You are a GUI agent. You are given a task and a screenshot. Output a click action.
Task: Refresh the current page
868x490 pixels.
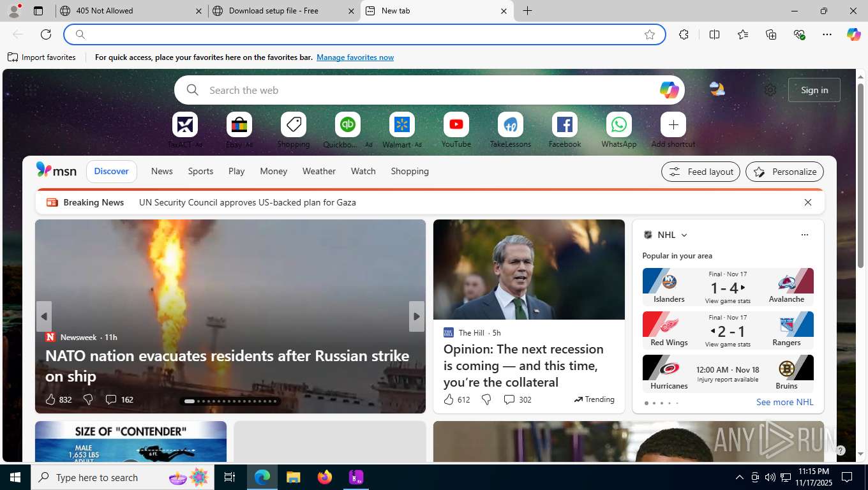(x=46, y=34)
